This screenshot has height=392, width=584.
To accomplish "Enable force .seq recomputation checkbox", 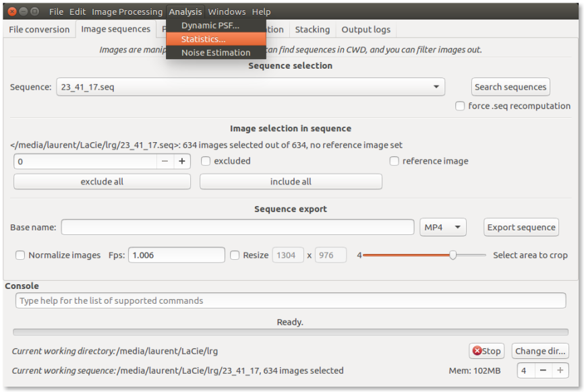I will click(x=460, y=106).
